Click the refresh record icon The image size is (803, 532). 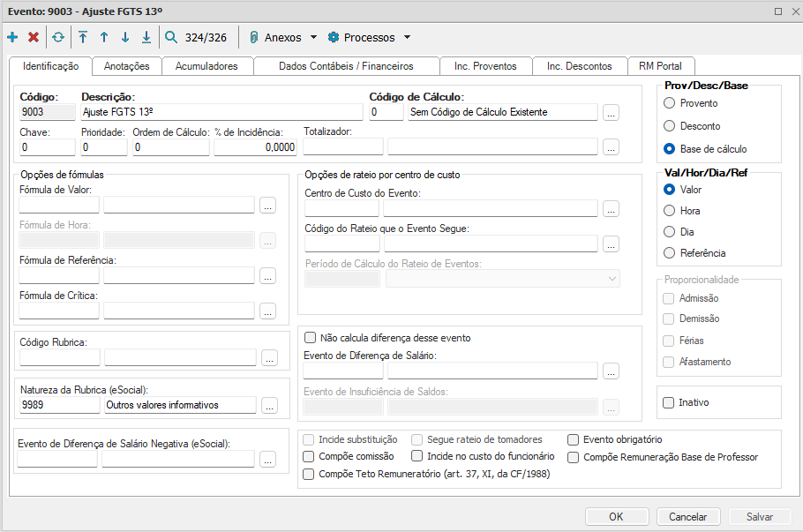[58, 38]
